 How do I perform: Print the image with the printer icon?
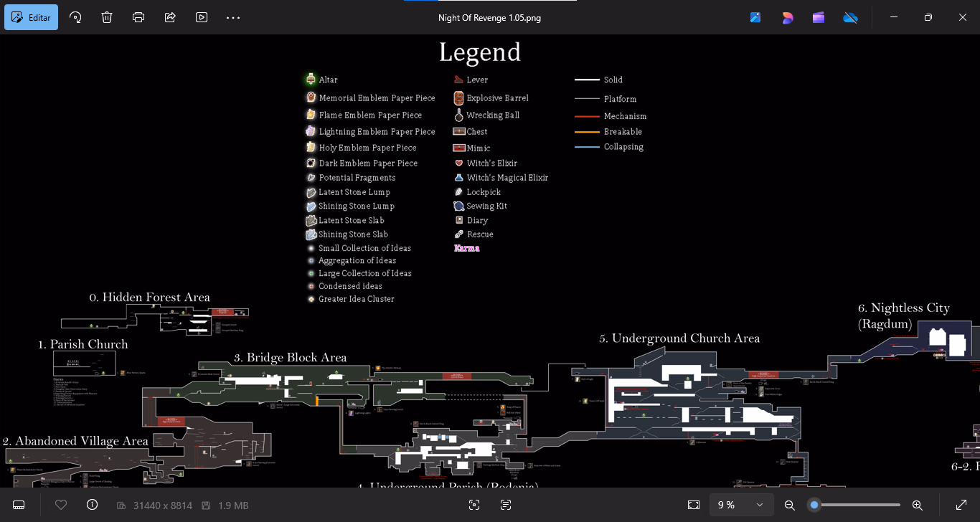click(x=138, y=17)
